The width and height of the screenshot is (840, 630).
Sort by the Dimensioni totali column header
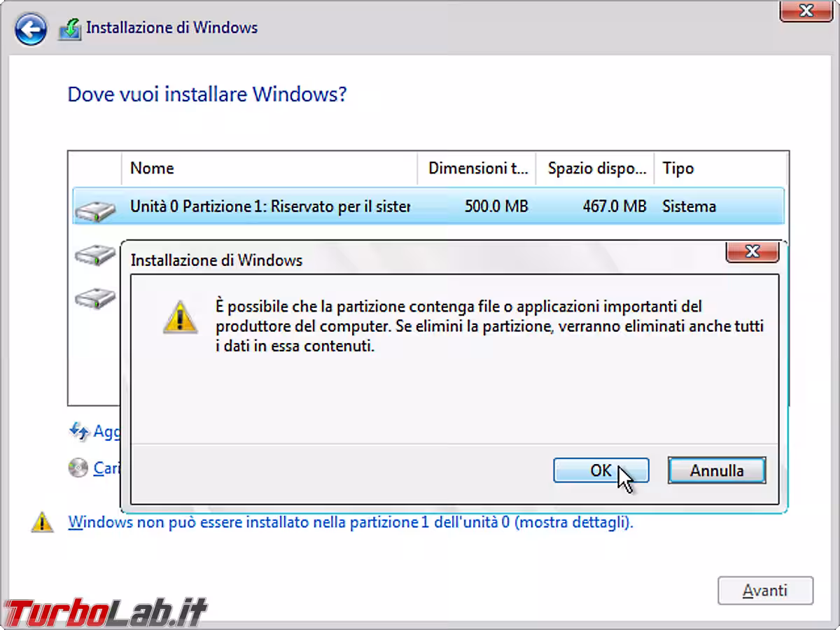click(x=477, y=169)
